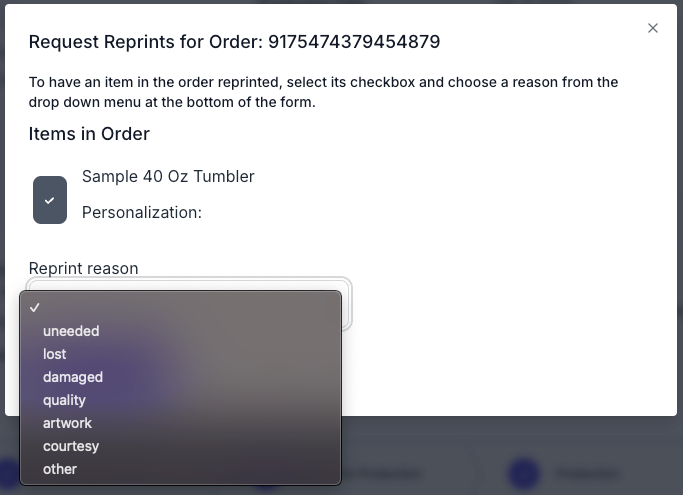Click the blurred purple step circle at bottom right

523,473
